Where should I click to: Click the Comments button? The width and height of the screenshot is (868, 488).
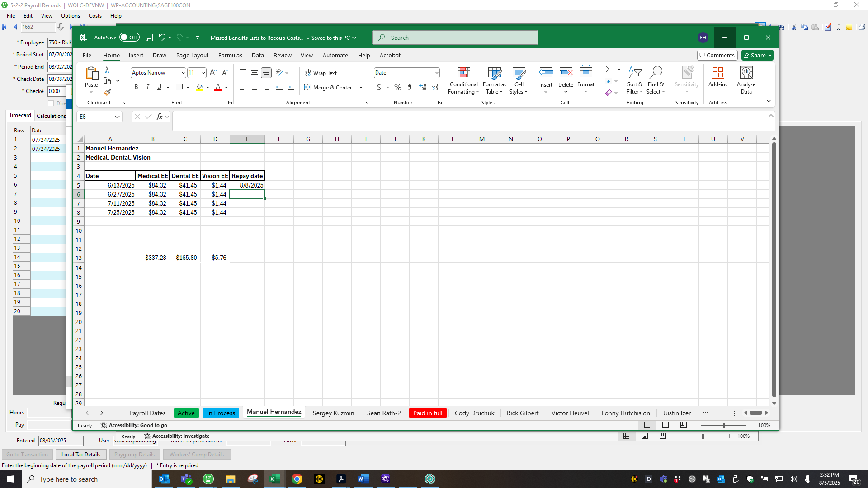point(717,55)
